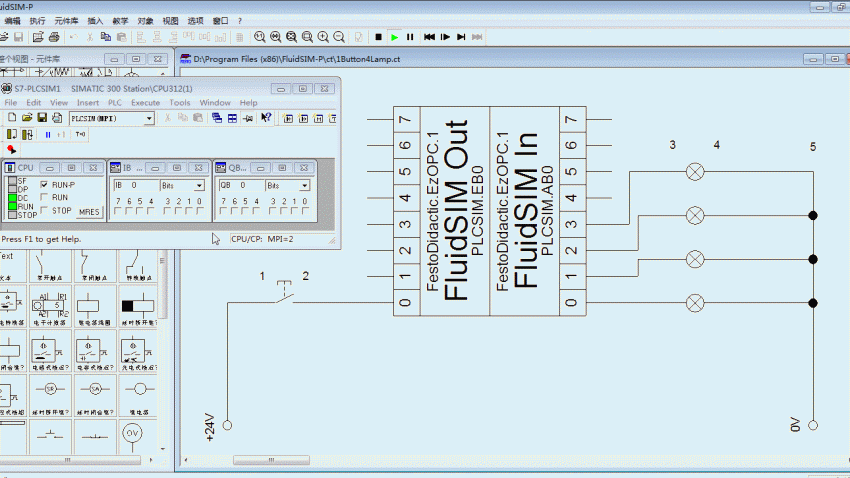Pause the FluidSIM simulation
The width and height of the screenshot is (850, 478).
pyautogui.click(x=410, y=37)
